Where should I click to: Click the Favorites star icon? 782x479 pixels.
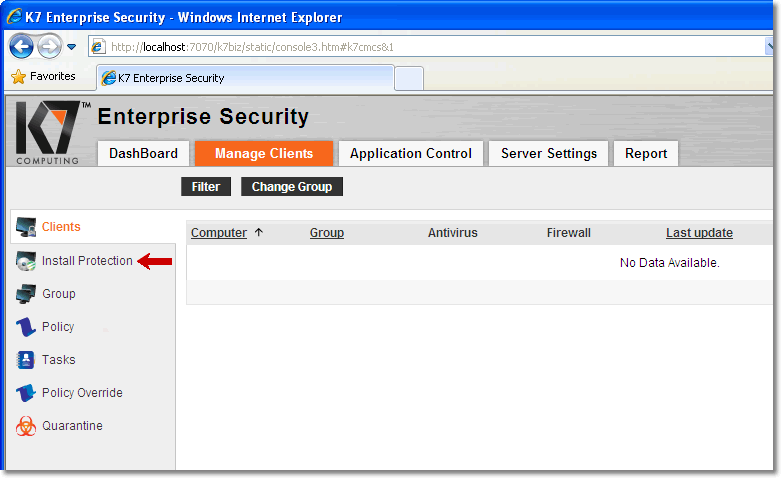coord(18,76)
